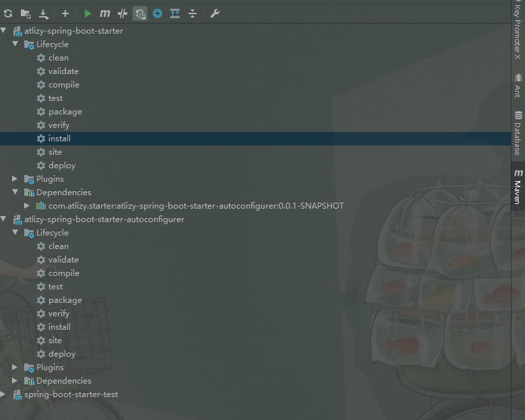
Task: Execute Maven goal 'm' icon
Action: (x=105, y=13)
